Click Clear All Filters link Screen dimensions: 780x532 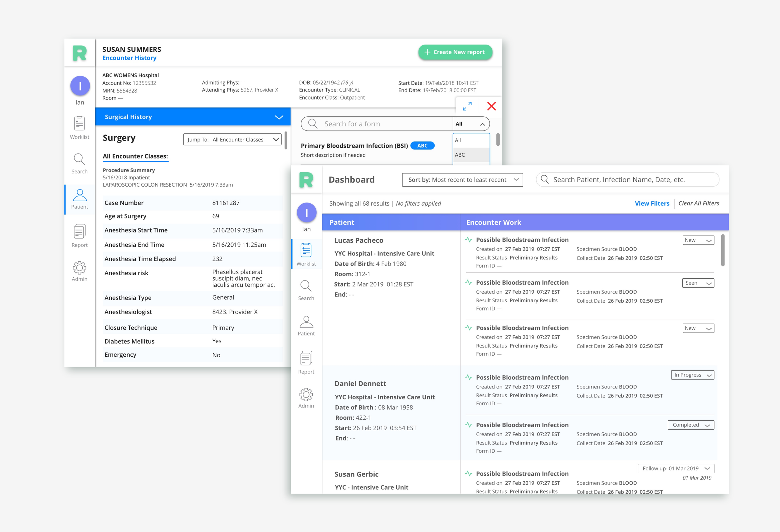[699, 203]
